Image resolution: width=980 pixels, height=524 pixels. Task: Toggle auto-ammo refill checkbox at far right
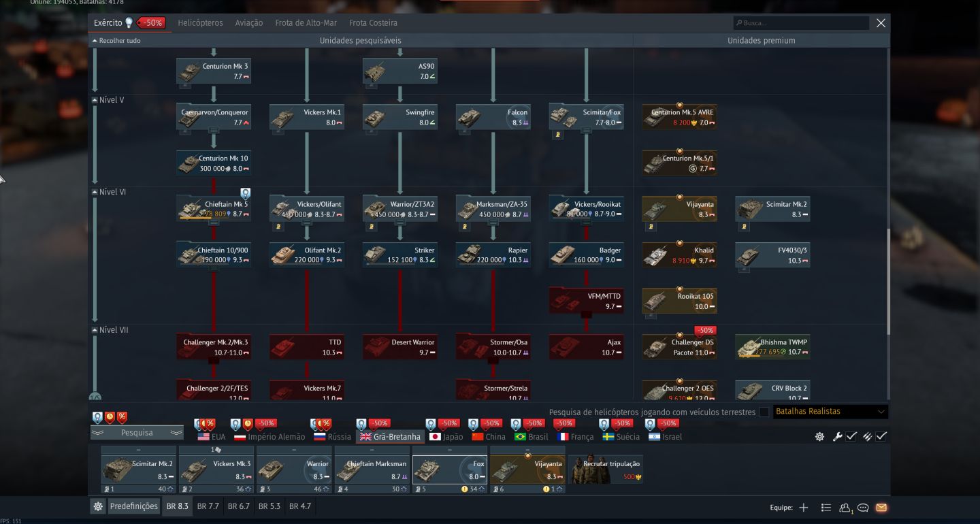(x=881, y=436)
